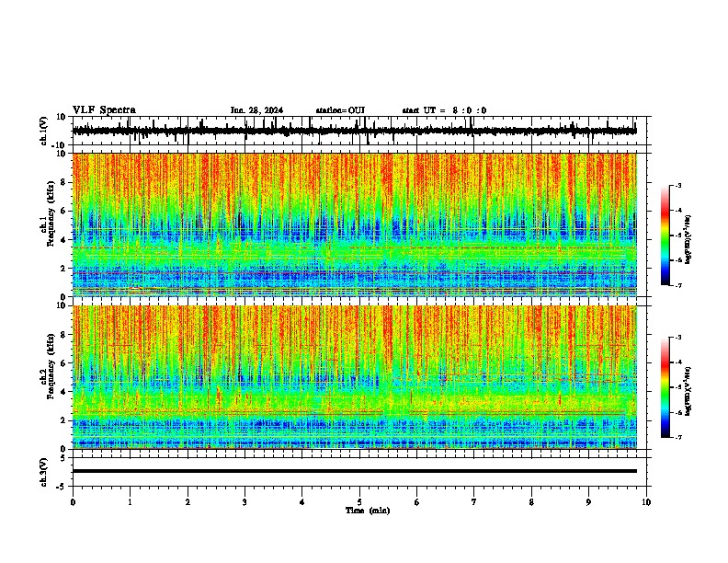Viewport: 728px width, 563px height.
Task: Click the "VLF Spectra" plot title
Action: click(x=104, y=110)
